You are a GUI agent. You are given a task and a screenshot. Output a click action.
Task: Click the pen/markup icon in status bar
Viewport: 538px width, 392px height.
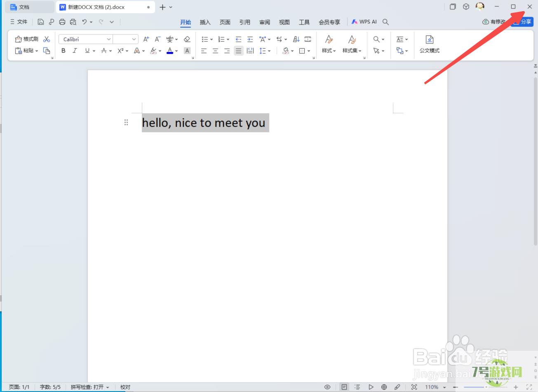point(397,387)
